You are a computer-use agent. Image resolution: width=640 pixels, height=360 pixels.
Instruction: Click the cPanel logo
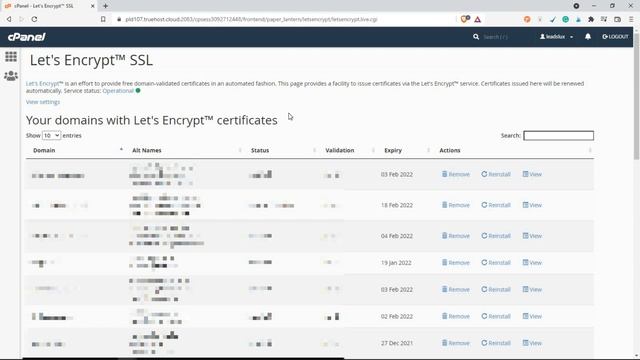(x=27, y=37)
